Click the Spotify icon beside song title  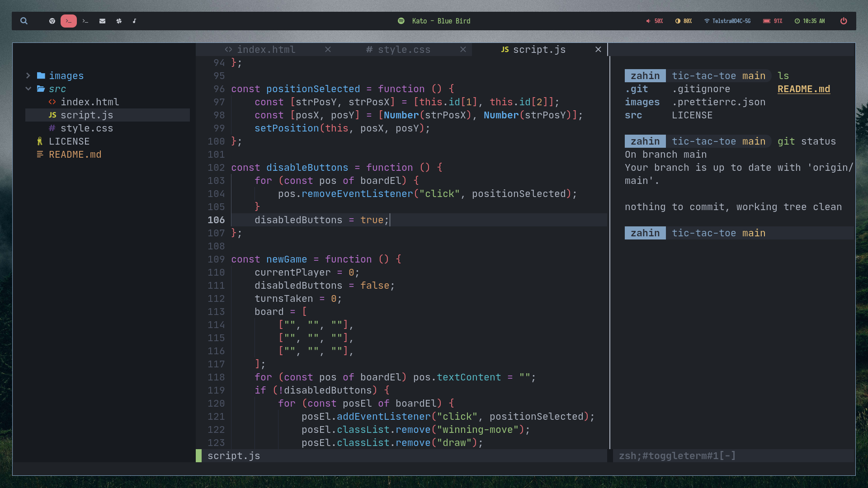(401, 21)
